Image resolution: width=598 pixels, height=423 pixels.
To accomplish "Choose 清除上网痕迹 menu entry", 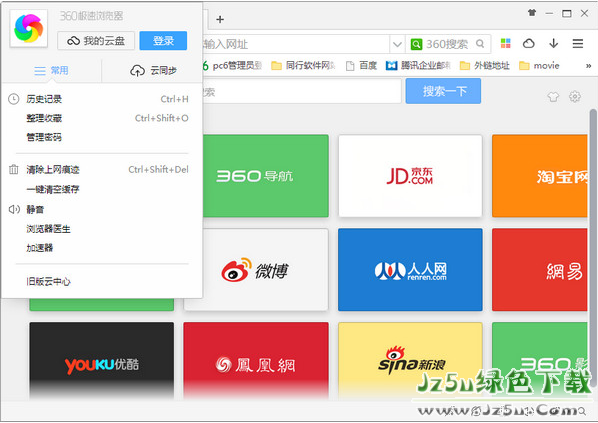I will point(101,170).
